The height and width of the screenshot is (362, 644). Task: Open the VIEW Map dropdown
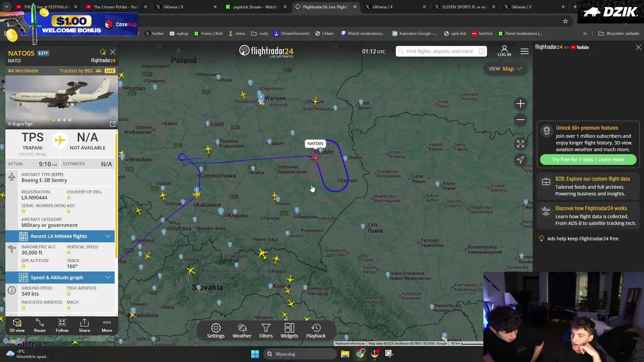[505, 69]
